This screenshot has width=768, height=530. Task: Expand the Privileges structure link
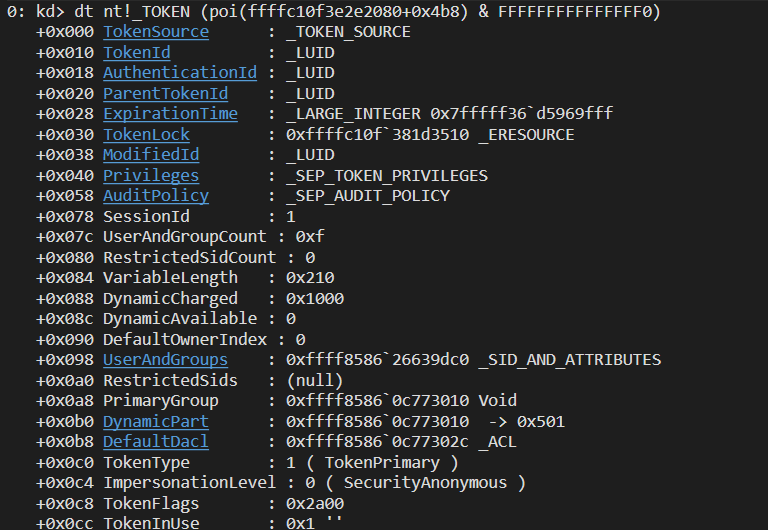tap(151, 175)
